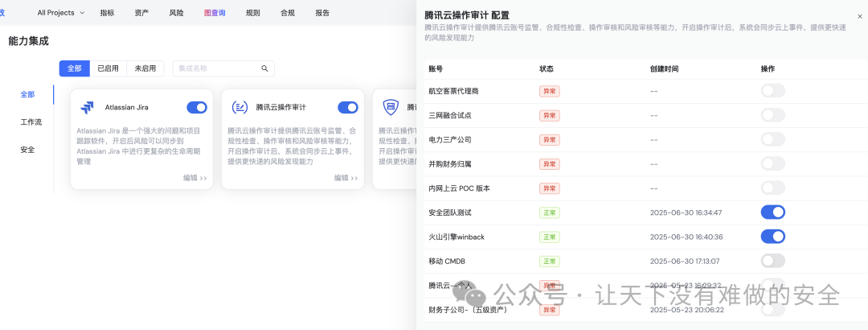Click the account name 安全团队测试
868x330 pixels.
450,212
